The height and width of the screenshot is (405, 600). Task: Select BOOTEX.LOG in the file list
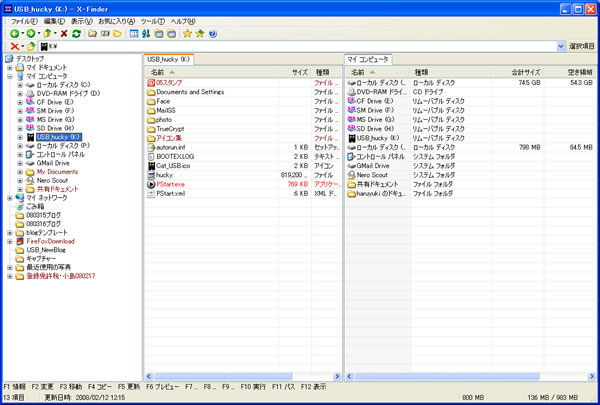coord(175,157)
